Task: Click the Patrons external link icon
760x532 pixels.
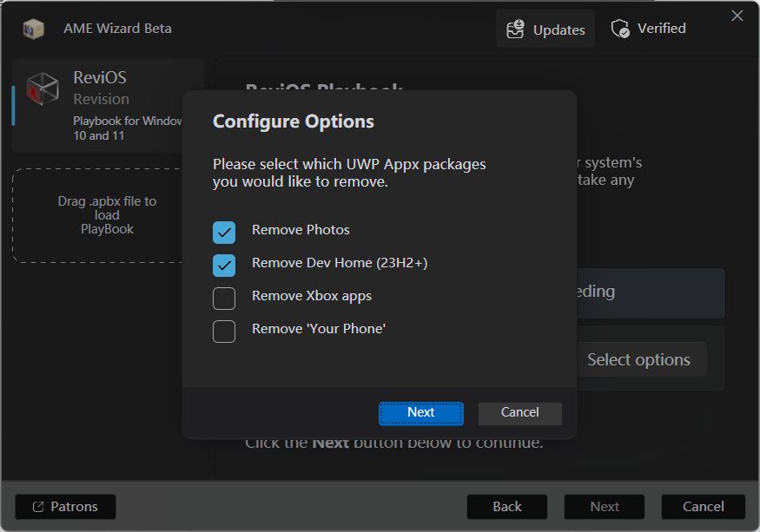Action: pos(37,507)
